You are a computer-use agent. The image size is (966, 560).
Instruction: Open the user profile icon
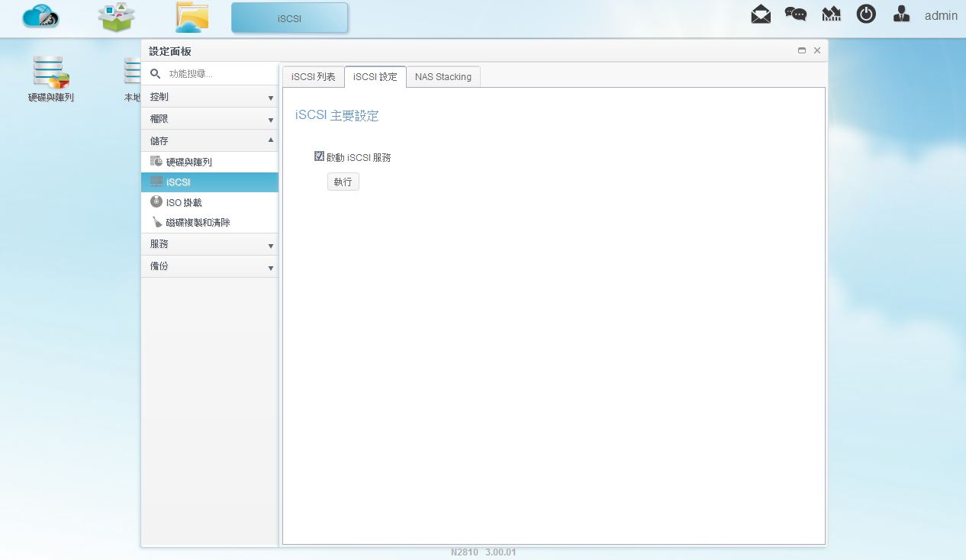(901, 14)
